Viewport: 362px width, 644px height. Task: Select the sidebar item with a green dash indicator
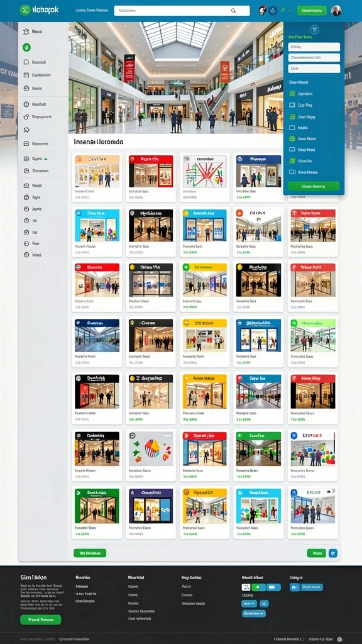click(x=38, y=158)
